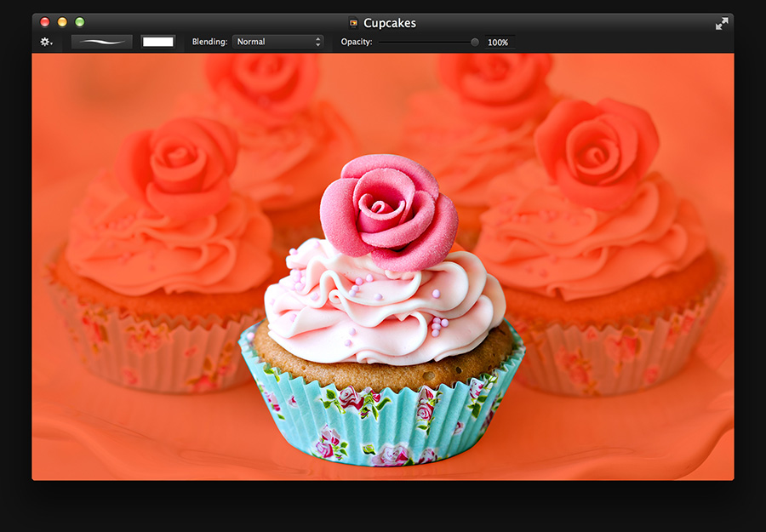The width and height of the screenshot is (766, 532).
Task: Click the center cupcake on canvas
Action: [382, 310]
